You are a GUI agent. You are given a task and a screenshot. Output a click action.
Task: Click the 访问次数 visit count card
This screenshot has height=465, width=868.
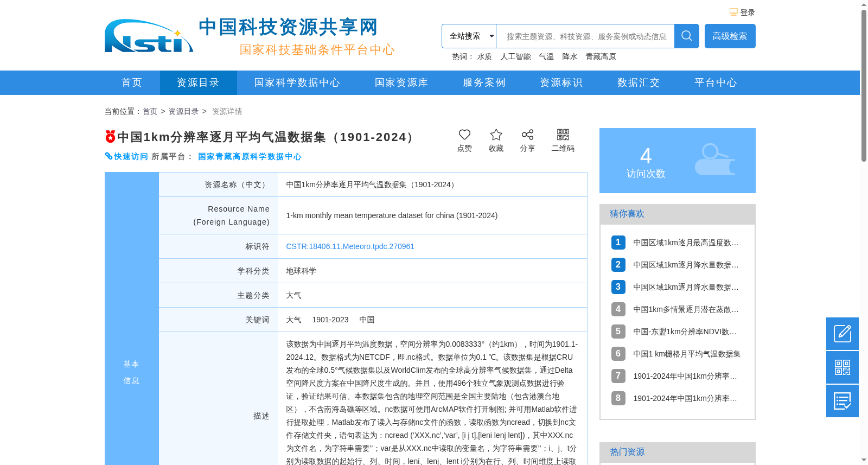[x=678, y=161]
